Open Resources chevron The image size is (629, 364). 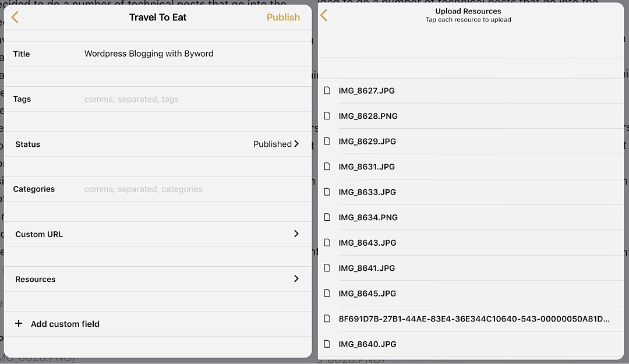pyautogui.click(x=296, y=278)
